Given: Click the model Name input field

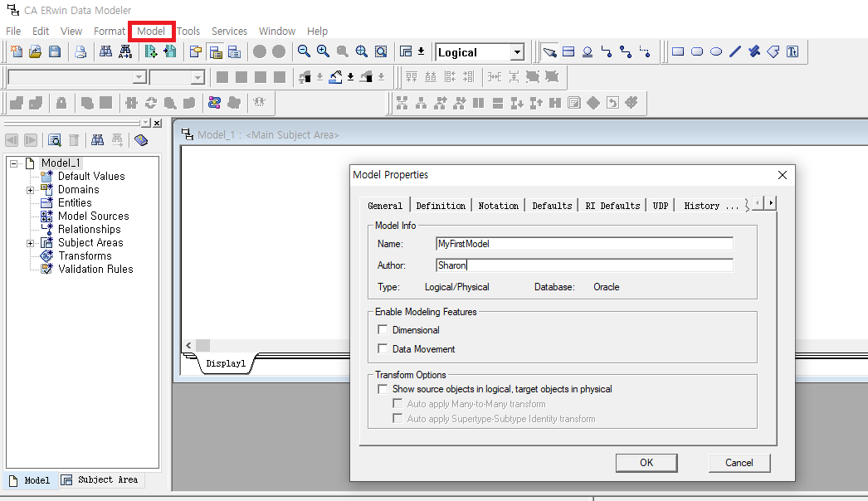Looking at the screenshot, I should (x=584, y=244).
